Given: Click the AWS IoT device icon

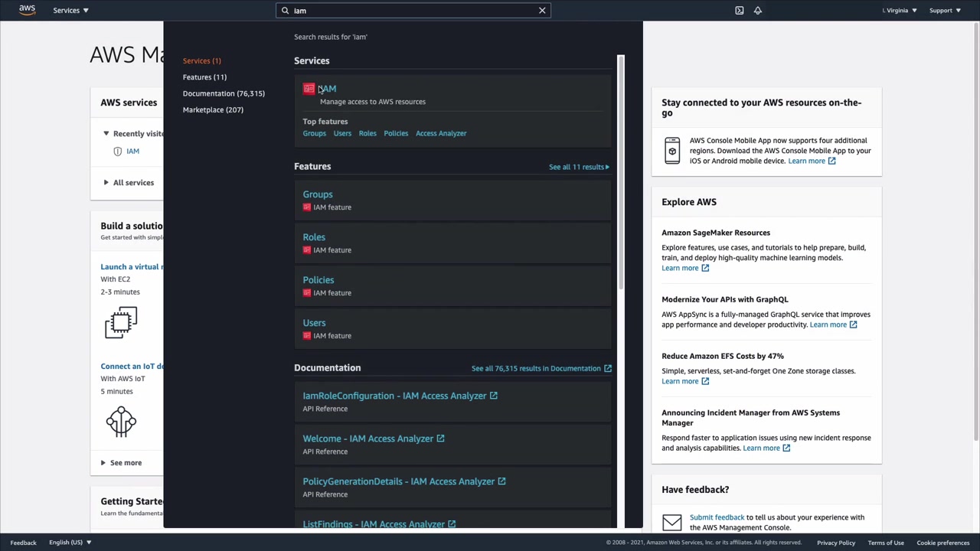Looking at the screenshot, I should pyautogui.click(x=121, y=422).
